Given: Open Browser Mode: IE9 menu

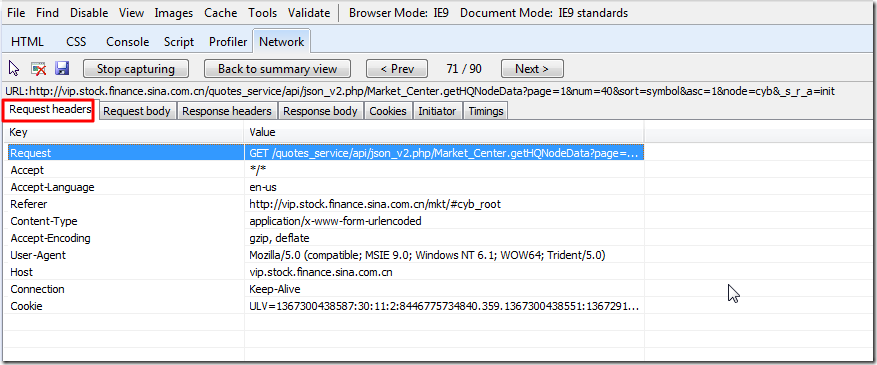Looking at the screenshot, I should (x=399, y=13).
